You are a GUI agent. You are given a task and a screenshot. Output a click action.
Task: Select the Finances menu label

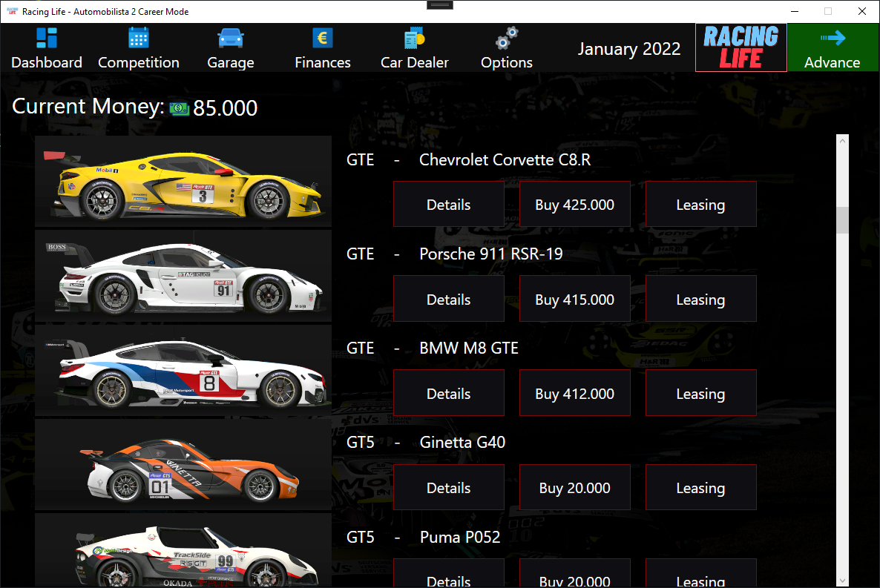[323, 62]
